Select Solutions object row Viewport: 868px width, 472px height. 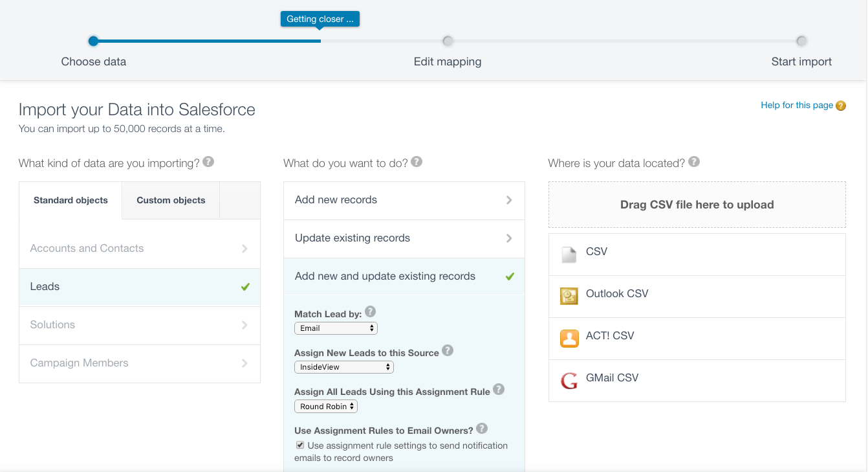tap(140, 325)
